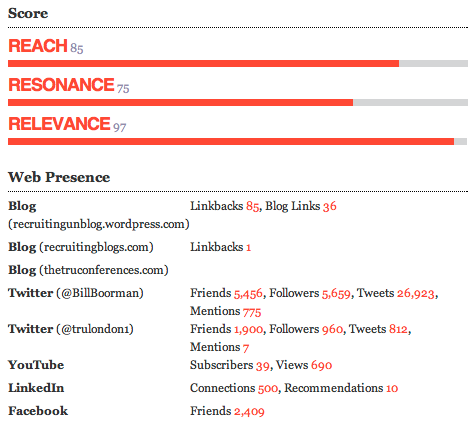476x434 pixels.
Task: Click the YouTube Views 690 number
Action: [x=321, y=365]
